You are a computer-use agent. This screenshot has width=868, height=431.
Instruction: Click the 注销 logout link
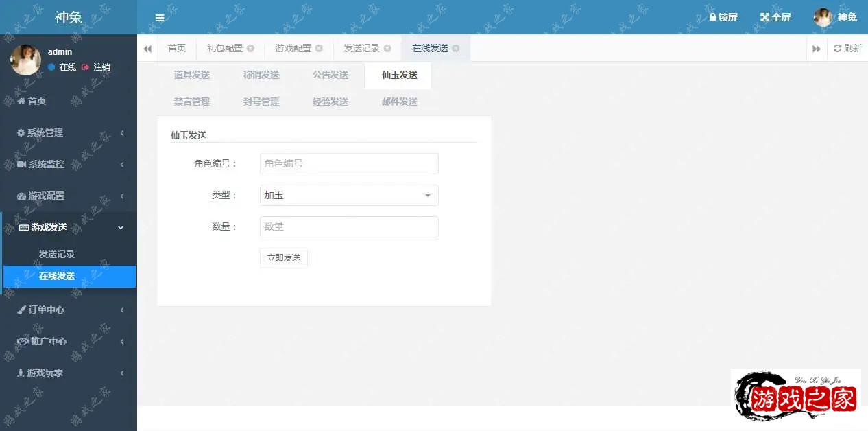97,67
